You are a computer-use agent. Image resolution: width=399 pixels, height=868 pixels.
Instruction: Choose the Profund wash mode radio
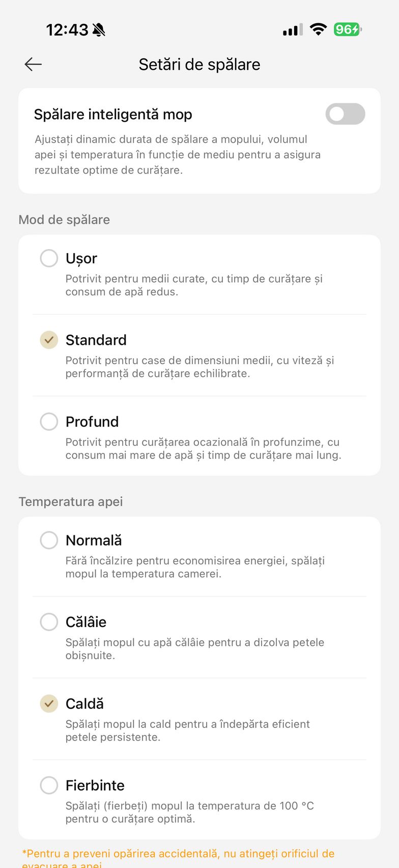coord(49,422)
